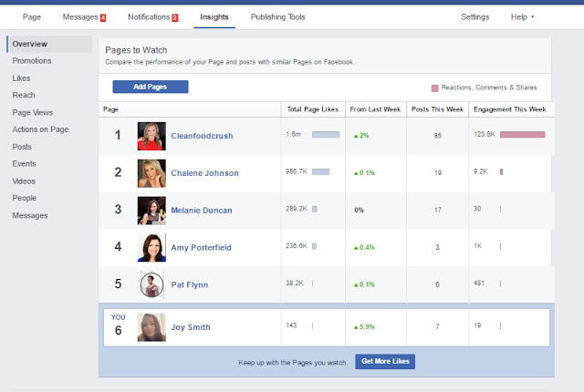Click Chalene Johnson profile thumbnail
This screenshot has width=584, height=392.
pos(151,173)
